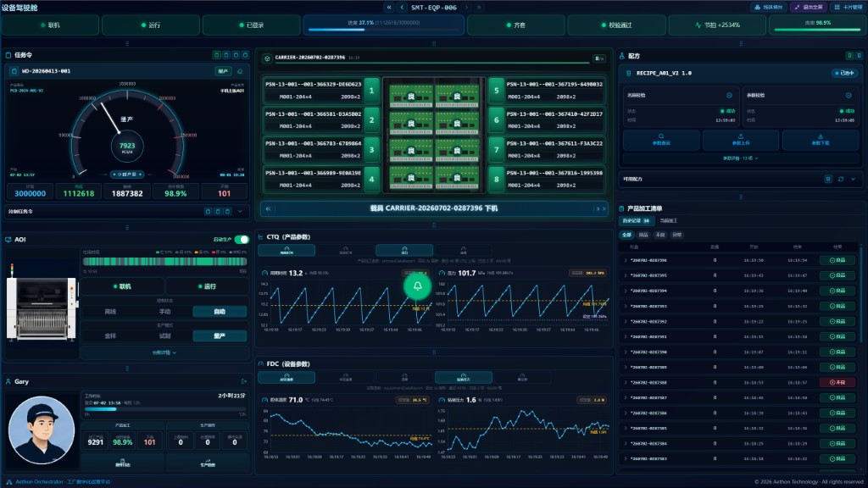
Task: Switch to 当前加工 tab in product list
Action: point(668,221)
